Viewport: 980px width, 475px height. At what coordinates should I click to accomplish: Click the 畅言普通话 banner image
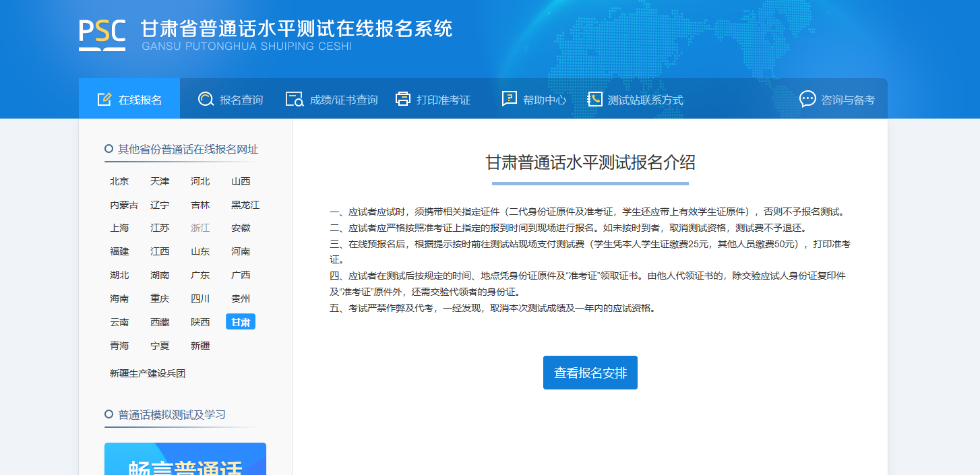tap(185, 460)
